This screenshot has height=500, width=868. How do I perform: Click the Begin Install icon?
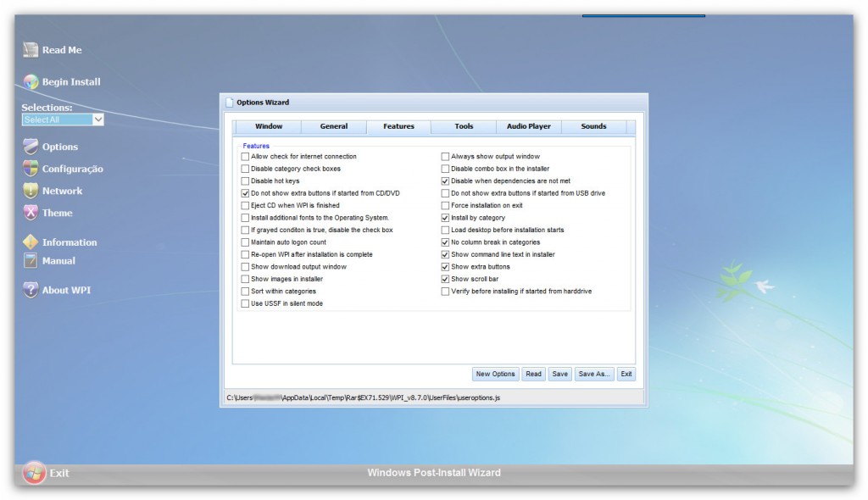tap(31, 81)
